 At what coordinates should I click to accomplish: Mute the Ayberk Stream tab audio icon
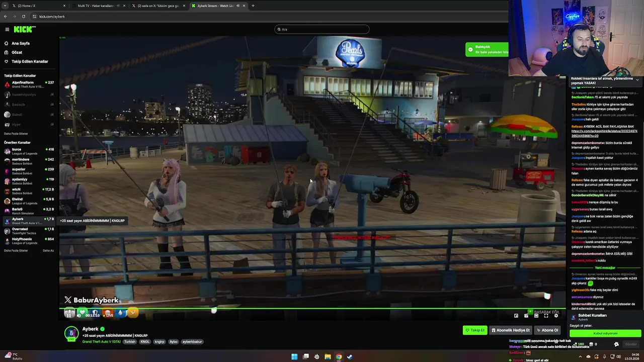click(238, 6)
